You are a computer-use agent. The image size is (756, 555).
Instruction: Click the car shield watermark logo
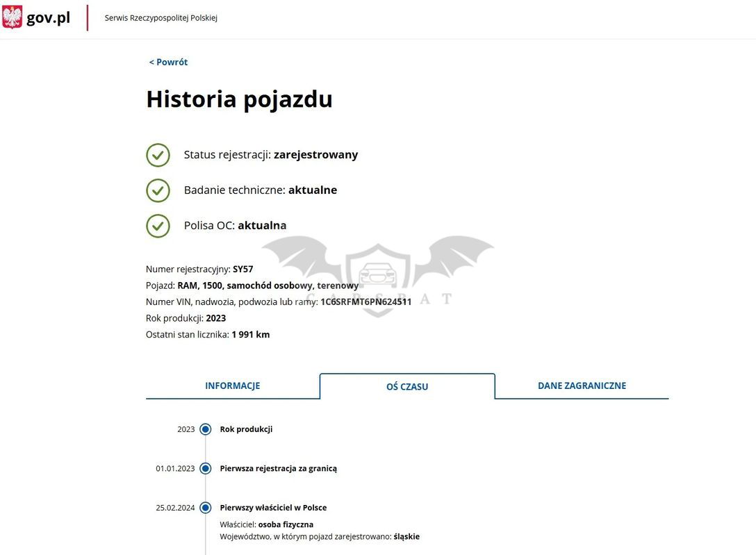click(x=377, y=278)
